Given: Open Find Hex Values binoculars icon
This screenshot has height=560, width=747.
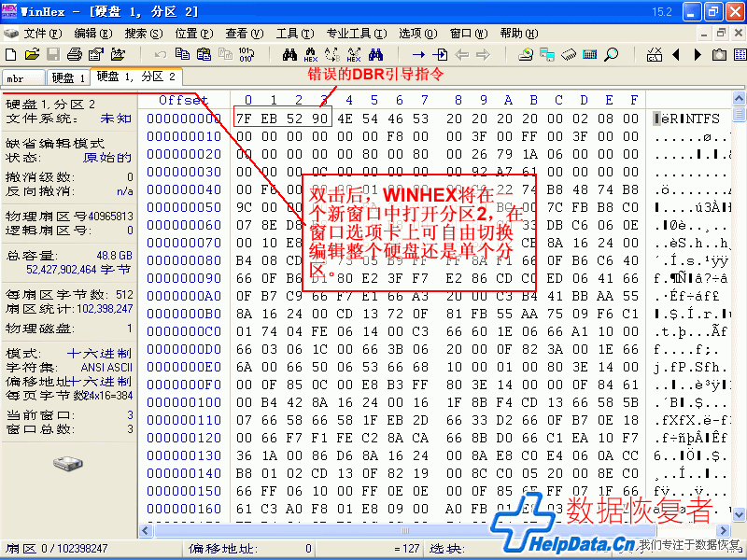Looking at the screenshot, I should pos(311,54).
